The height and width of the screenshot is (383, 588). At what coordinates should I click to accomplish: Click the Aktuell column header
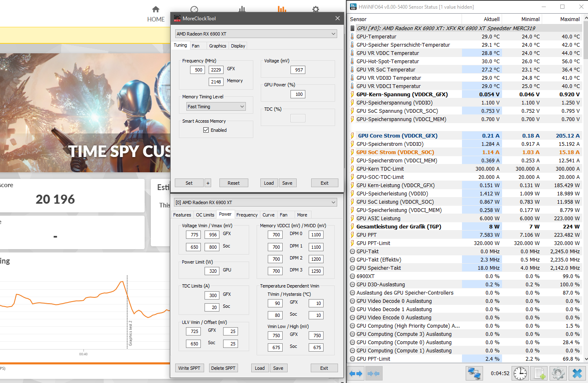point(481,19)
